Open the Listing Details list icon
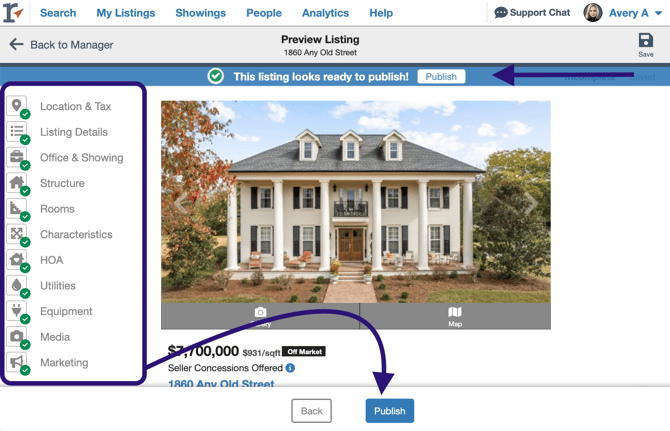Screen dimensions: 670x431 (x=17, y=131)
